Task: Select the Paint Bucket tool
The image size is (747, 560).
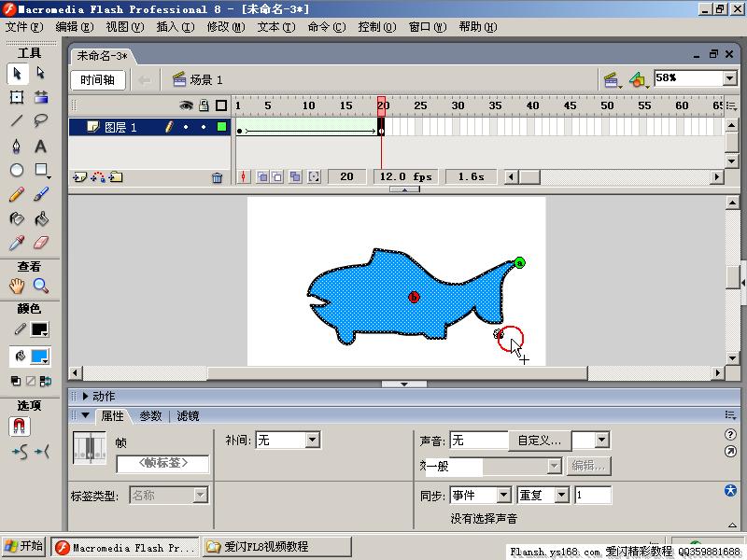Action: (41, 219)
